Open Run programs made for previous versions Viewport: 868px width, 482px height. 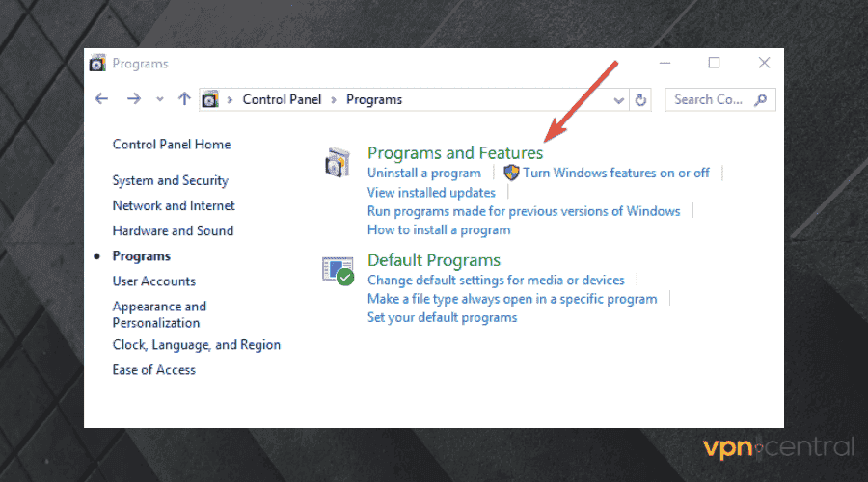tap(524, 211)
